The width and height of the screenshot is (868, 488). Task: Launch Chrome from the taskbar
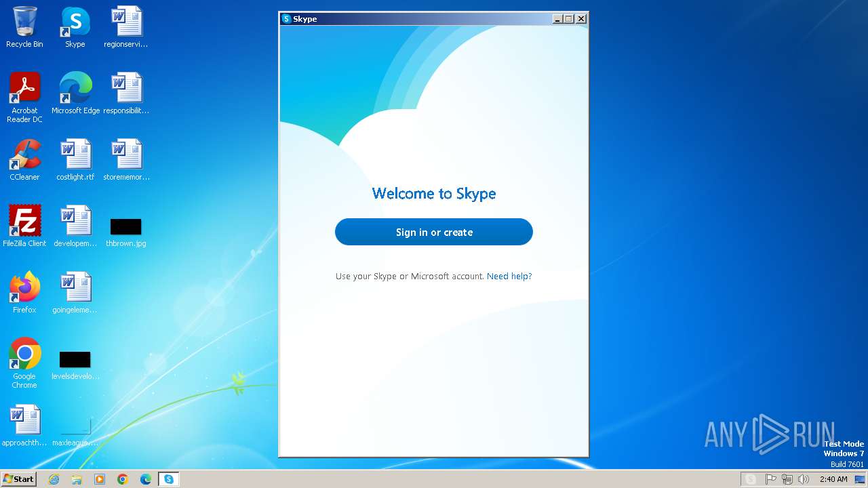(123, 479)
